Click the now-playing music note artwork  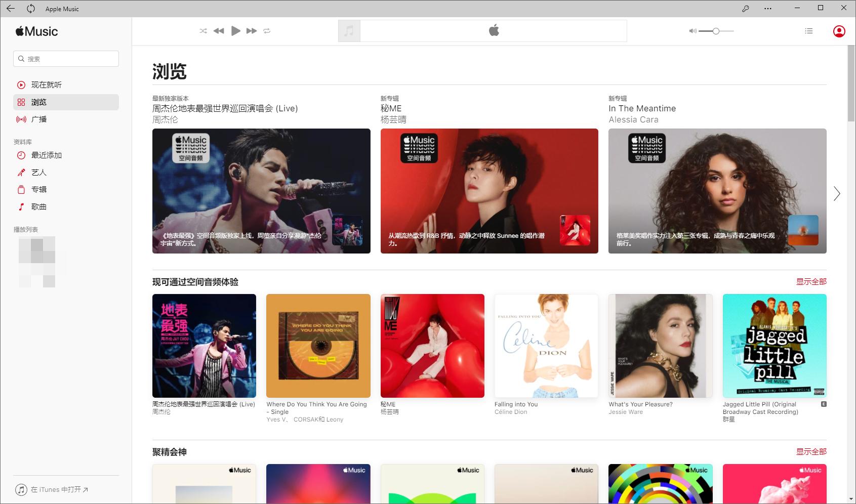tap(349, 31)
